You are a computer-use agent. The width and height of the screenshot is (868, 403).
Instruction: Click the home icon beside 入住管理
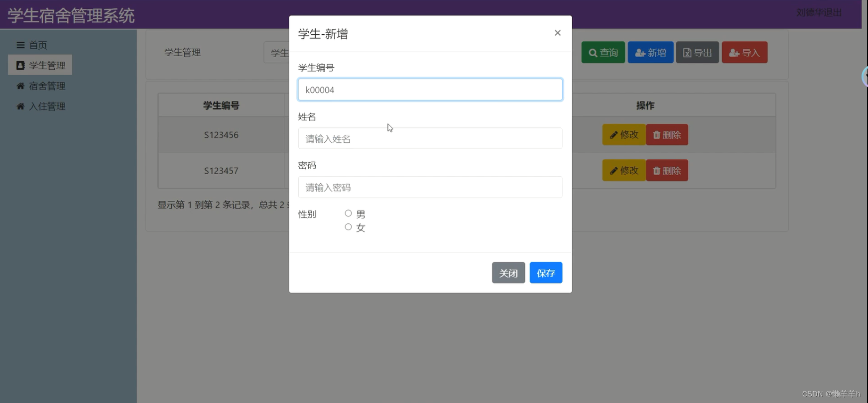point(20,106)
